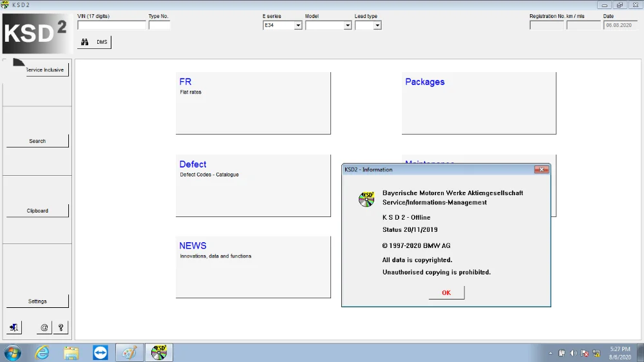Open the NEWS Innovations tile
The height and width of the screenshot is (362, 644).
(253, 267)
